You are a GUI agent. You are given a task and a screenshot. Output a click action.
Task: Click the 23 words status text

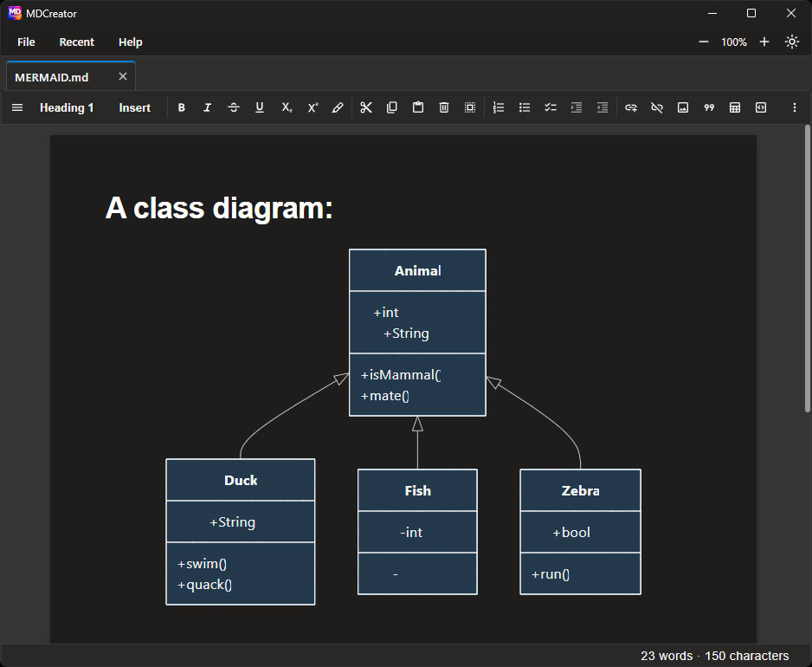tap(667, 656)
